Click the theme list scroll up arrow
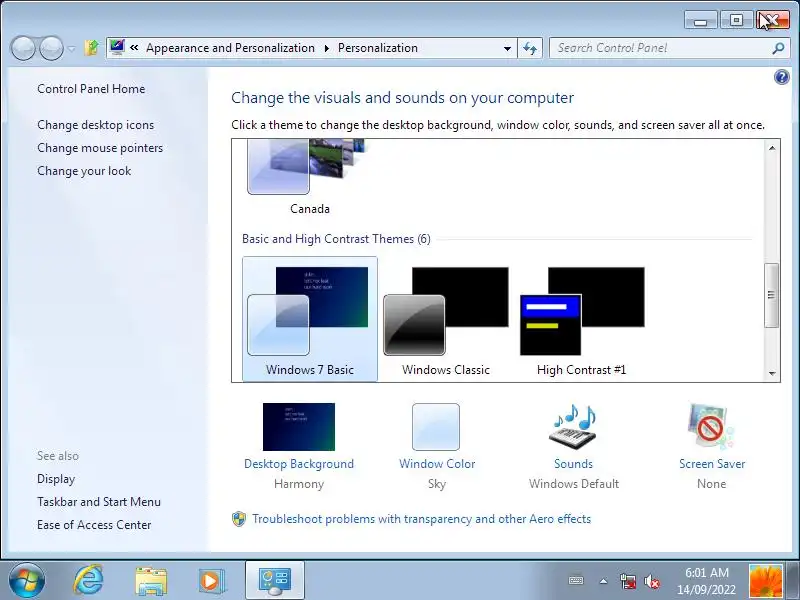Viewport: 800px width, 600px height. 772,148
